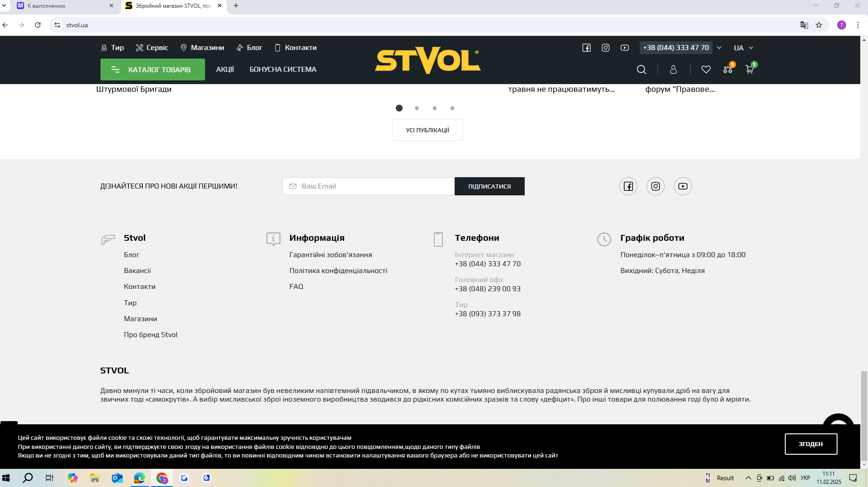Image resolution: width=868 pixels, height=487 pixels.
Task: Open the taskbar clock and date
Action: coord(828,478)
